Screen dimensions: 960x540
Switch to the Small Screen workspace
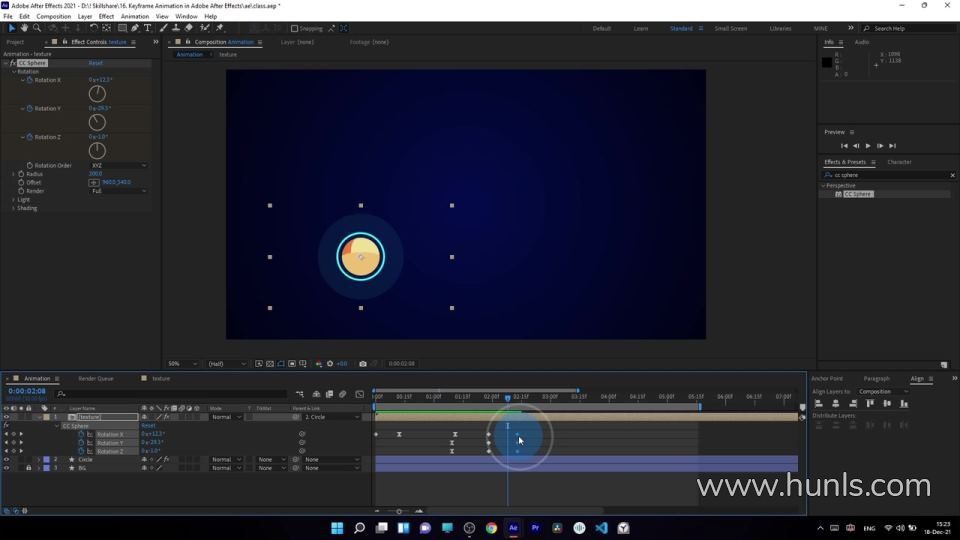(730, 28)
